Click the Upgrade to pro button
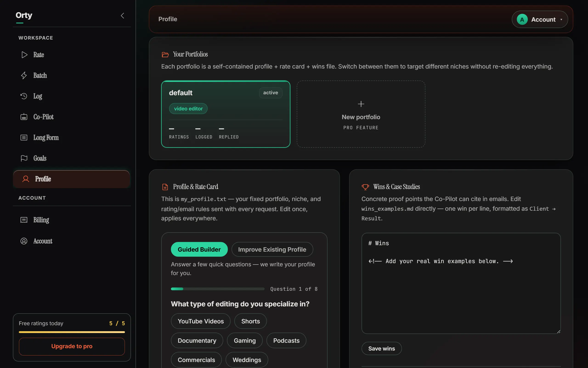Image resolution: width=588 pixels, height=368 pixels. click(72, 346)
